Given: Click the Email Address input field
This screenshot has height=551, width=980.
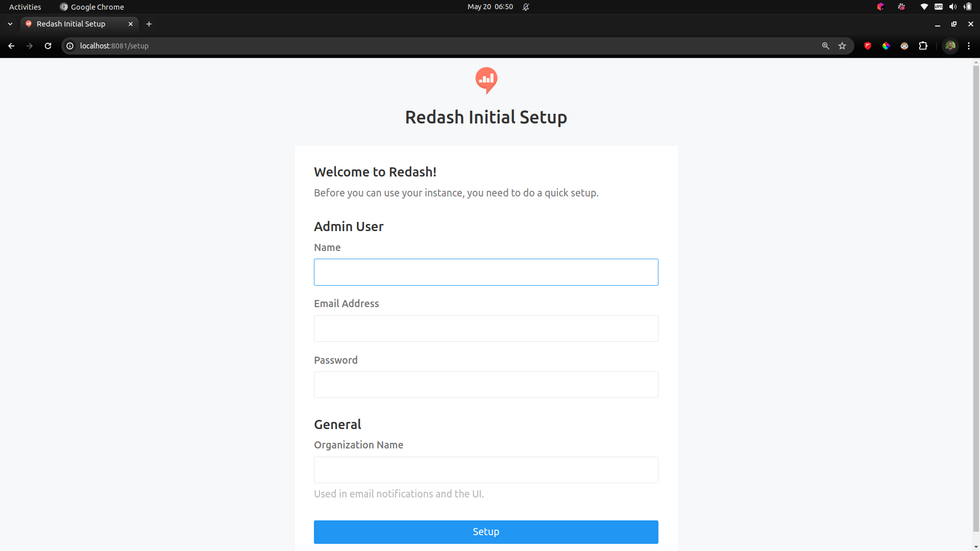Looking at the screenshot, I should pos(486,328).
